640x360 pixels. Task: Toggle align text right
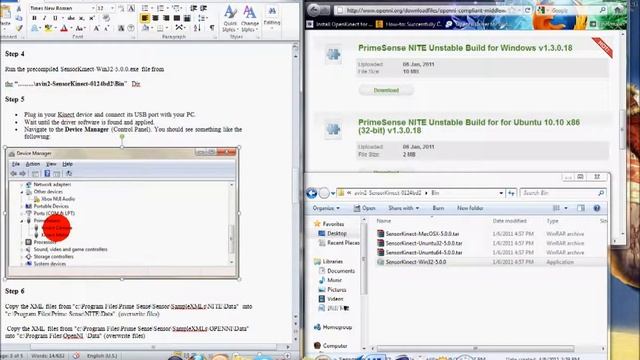tap(166, 18)
